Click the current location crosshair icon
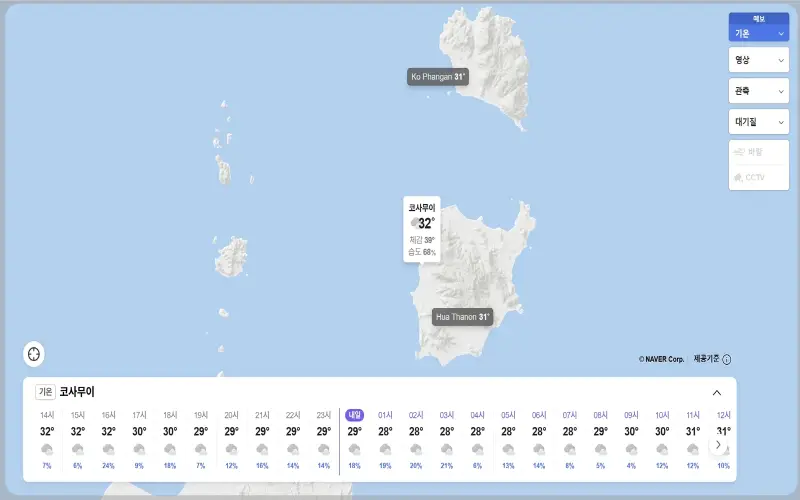This screenshot has width=800, height=500. click(34, 354)
